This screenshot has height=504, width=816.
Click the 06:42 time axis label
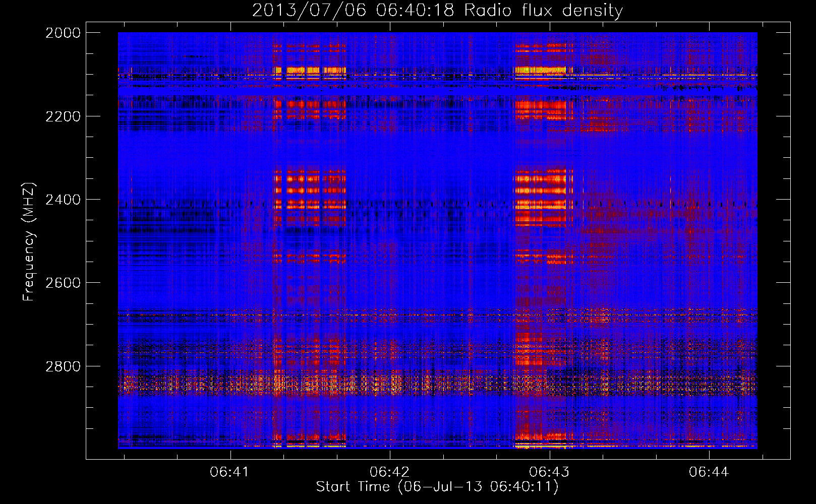point(389,472)
